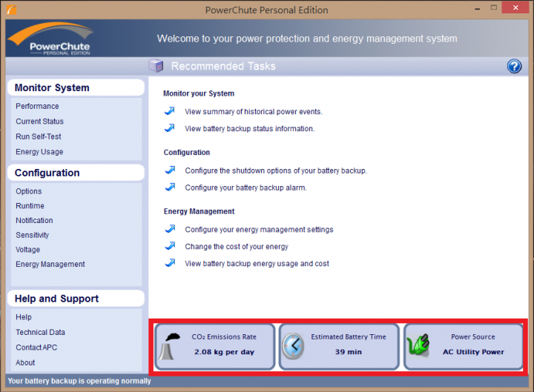Screen dimensions: 534x392
Task: Open Technical Data in the sidebar
Action: click(x=40, y=332)
